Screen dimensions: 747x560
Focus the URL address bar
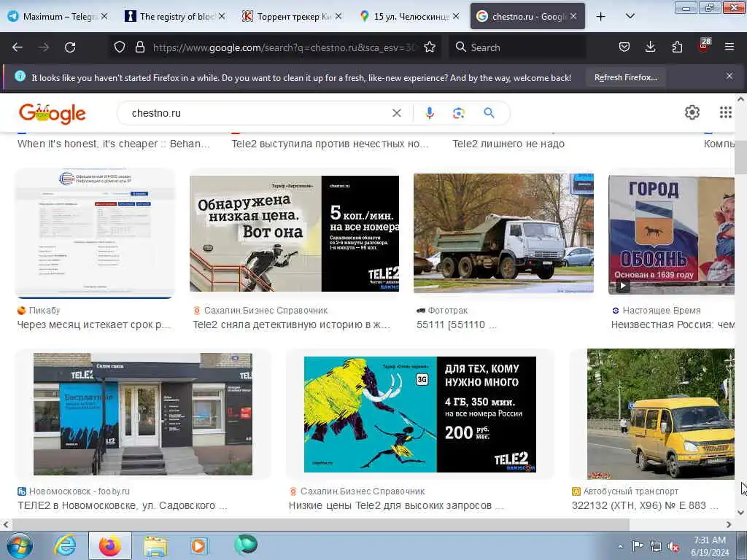pos(284,47)
